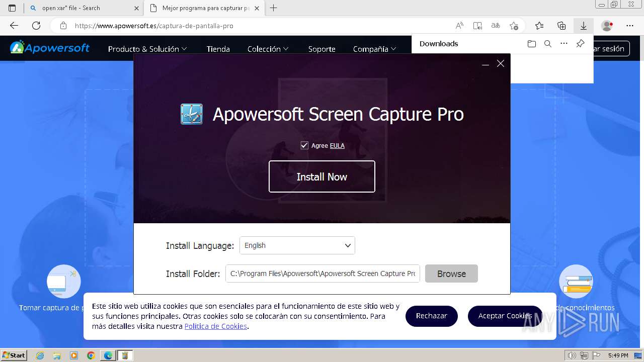
Task: Toggle the Downloads toolbar button
Action: [x=584, y=26]
